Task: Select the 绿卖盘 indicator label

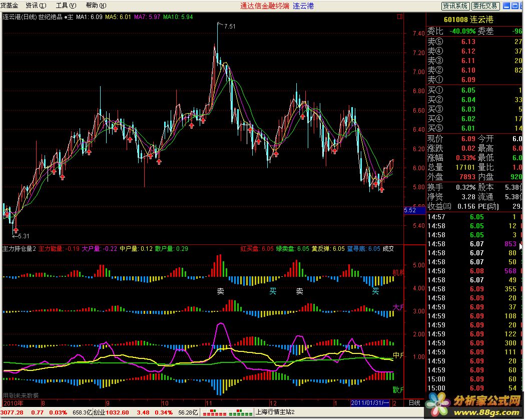Action: (x=293, y=249)
